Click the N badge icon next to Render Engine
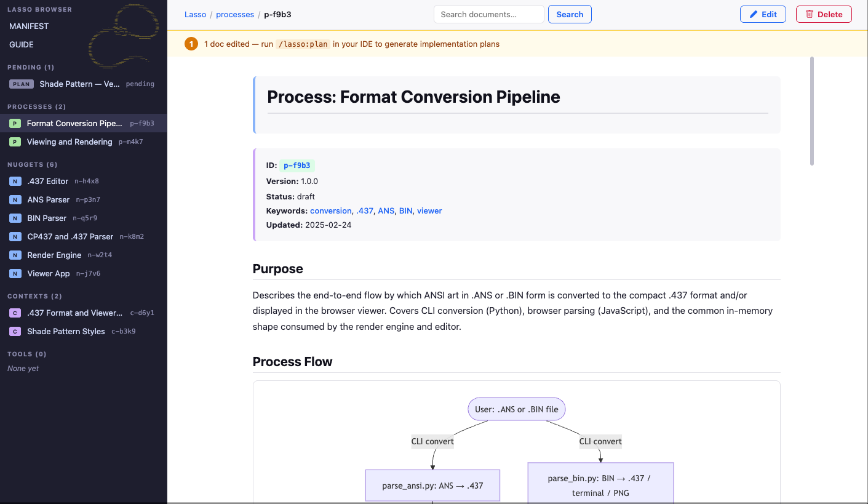This screenshot has height=504, width=868. tap(15, 255)
